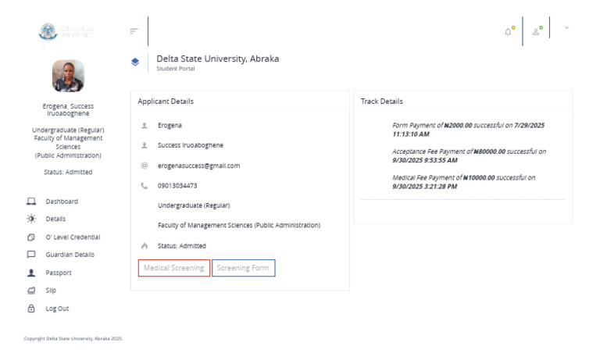Click Status: Admitted in Applicant Details card
The image size is (600, 364).
tap(182, 246)
